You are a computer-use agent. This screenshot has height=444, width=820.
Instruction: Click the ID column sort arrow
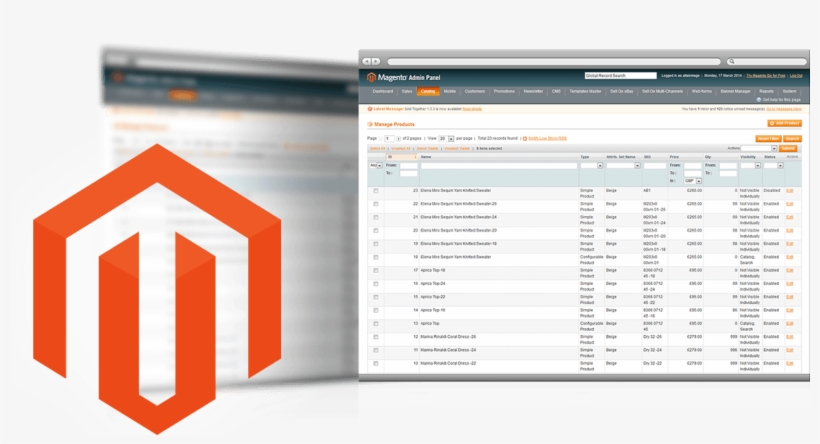tap(415, 157)
